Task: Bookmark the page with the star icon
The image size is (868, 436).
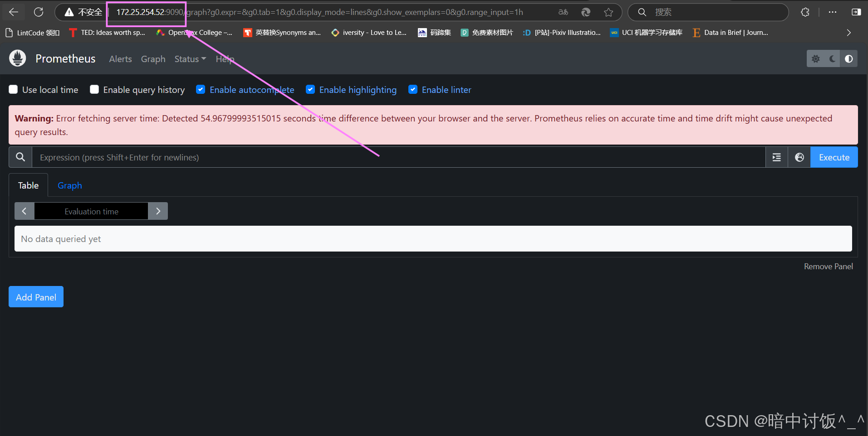Action: (x=608, y=12)
